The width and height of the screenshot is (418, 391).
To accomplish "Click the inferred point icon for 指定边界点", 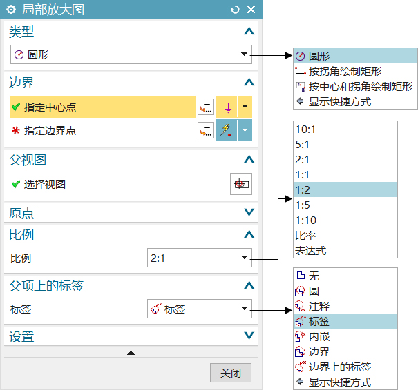I will (x=227, y=130).
